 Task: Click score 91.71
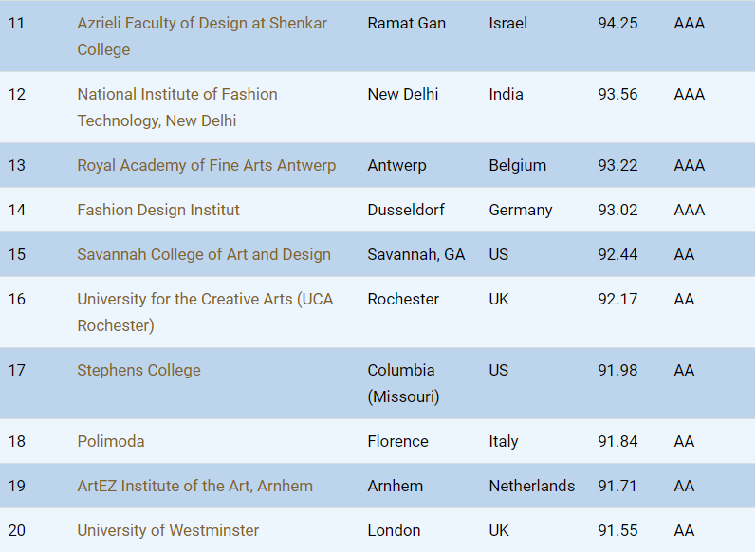coord(618,486)
